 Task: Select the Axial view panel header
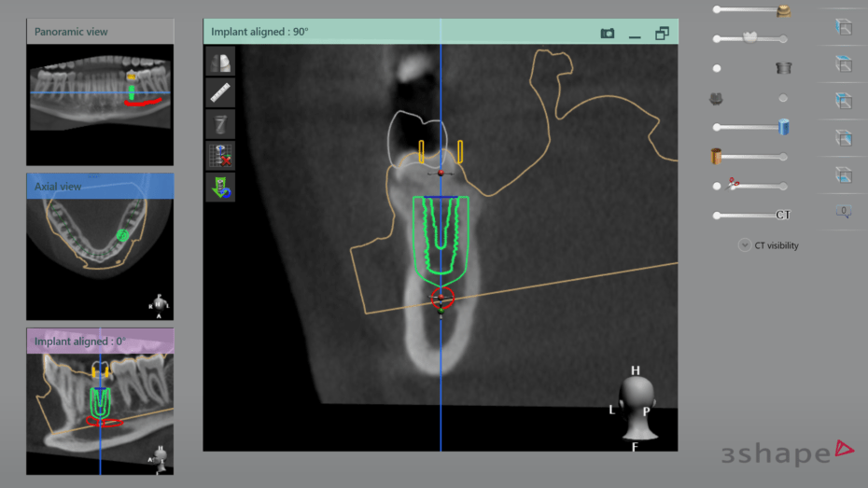[100, 186]
